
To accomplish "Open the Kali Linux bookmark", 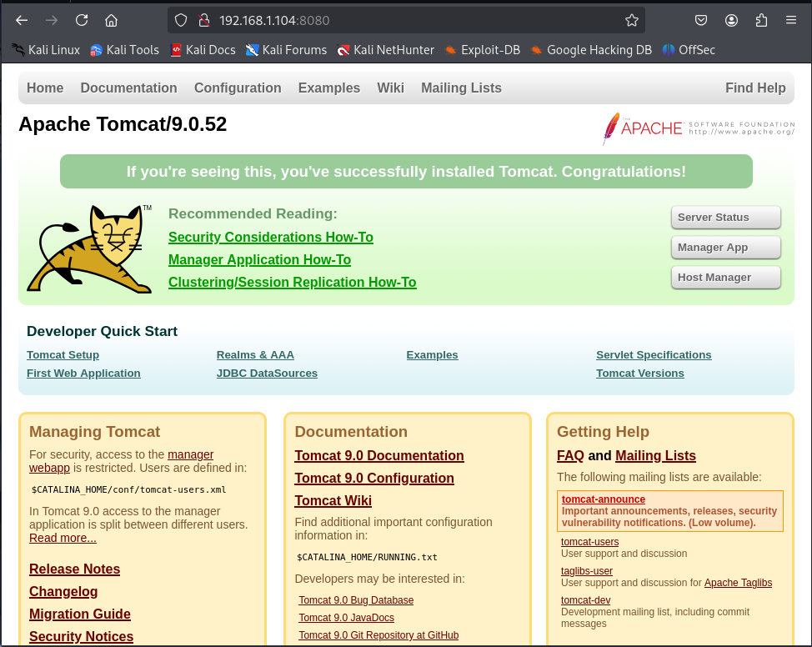I will coord(46,50).
